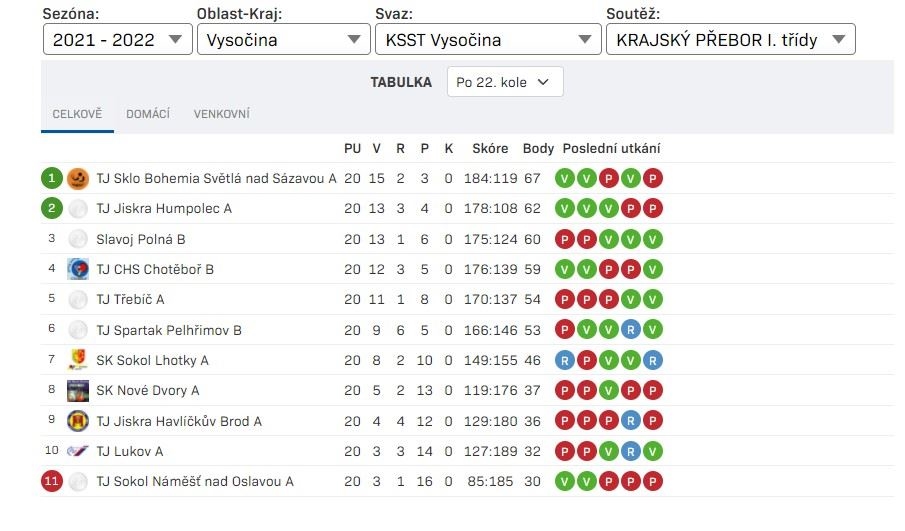The image size is (905, 531).
Task: Click TJ Jiskra Havlíčkův Brod A logo
Action: click(x=78, y=421)
